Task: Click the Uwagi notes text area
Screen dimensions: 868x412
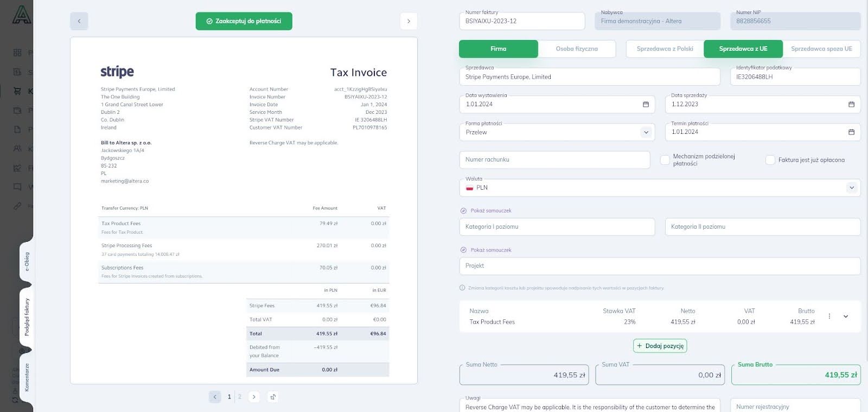Action: (x=589, y=405)
